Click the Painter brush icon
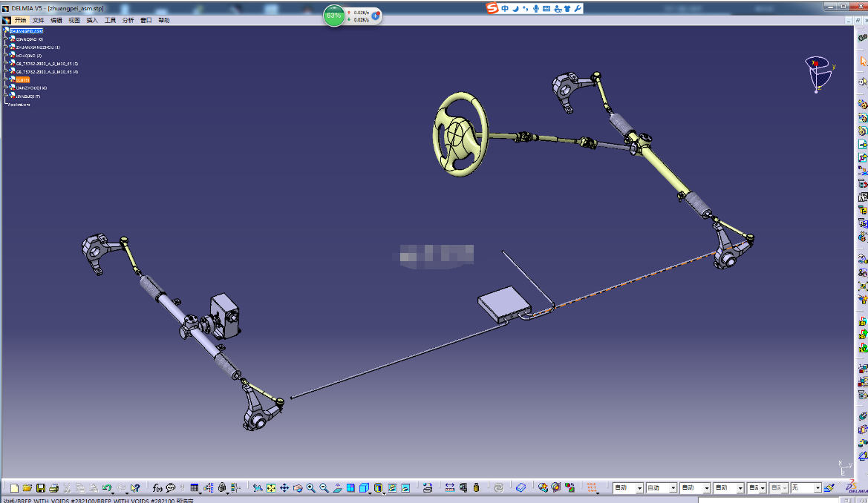The width and height of the screenshot is (868, 503). point(829,488)
